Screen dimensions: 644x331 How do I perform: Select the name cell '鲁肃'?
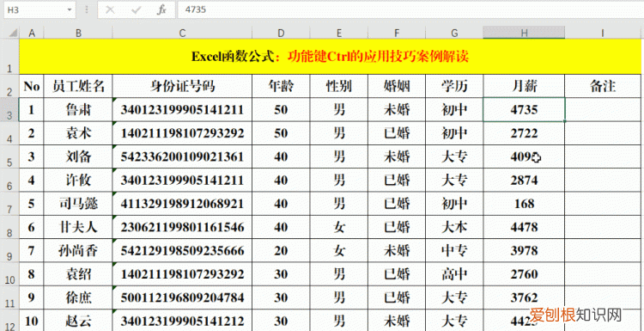pos(78,110)
